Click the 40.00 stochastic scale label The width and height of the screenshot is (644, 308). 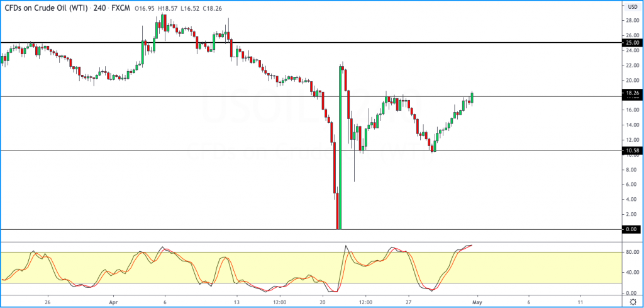(x=632, y=272)
